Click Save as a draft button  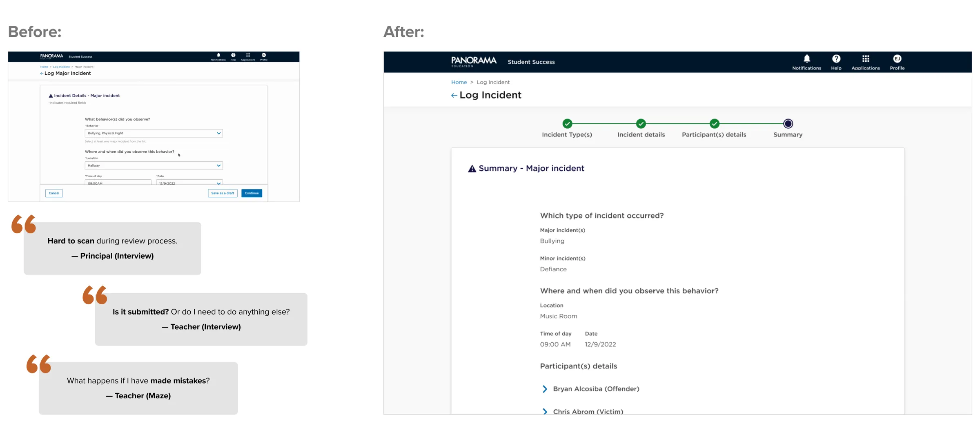point(223,193)
